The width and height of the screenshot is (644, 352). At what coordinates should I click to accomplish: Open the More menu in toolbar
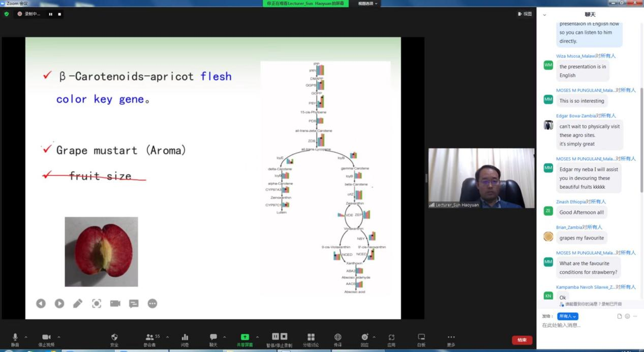(x=451, y=339)
